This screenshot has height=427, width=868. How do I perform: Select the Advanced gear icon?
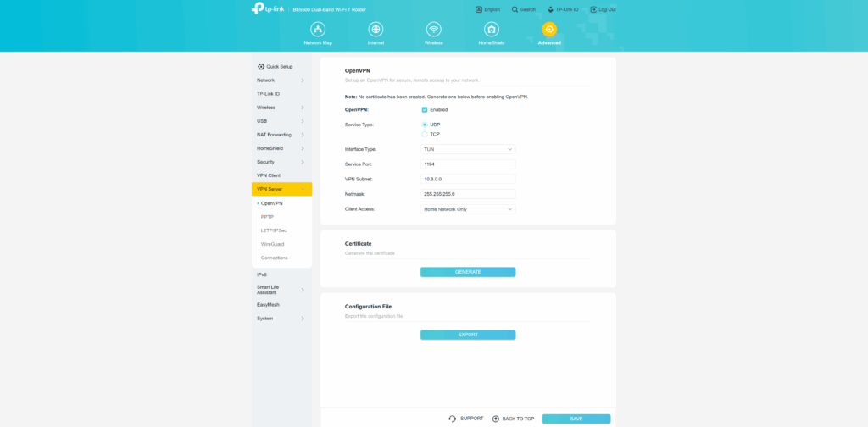(549, 30)
